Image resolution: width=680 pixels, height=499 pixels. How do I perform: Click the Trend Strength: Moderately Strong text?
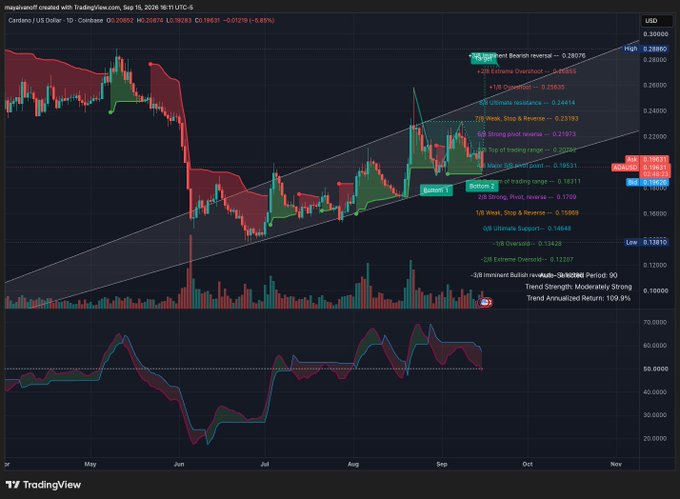coord(579,287)
